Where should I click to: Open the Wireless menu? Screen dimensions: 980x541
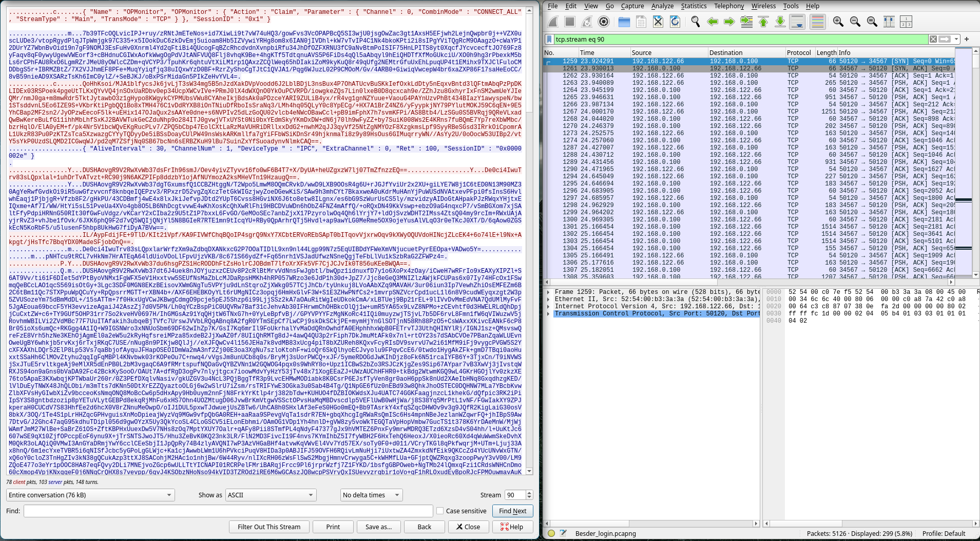tap(764, 6)
